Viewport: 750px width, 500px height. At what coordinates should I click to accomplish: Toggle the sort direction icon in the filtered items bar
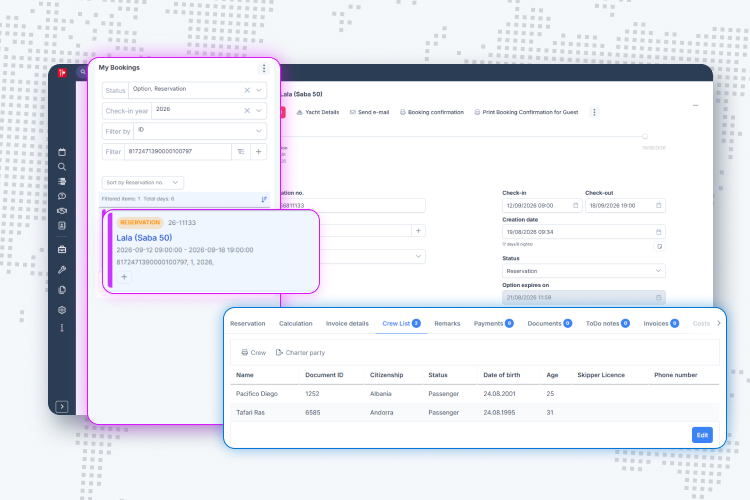[x=264, y=199]
